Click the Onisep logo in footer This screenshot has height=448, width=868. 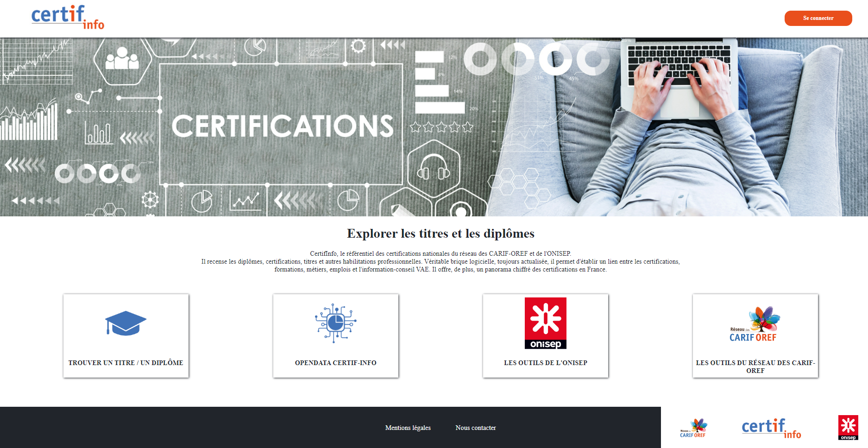[x=848, y=428]
